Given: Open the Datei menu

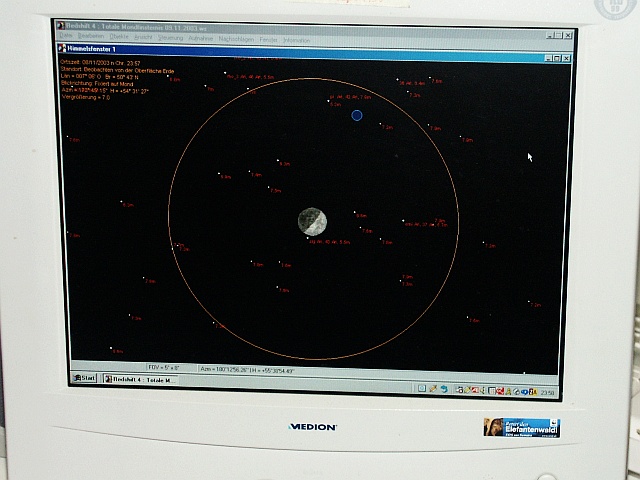Looking at the screenshot, I should 66,36.
